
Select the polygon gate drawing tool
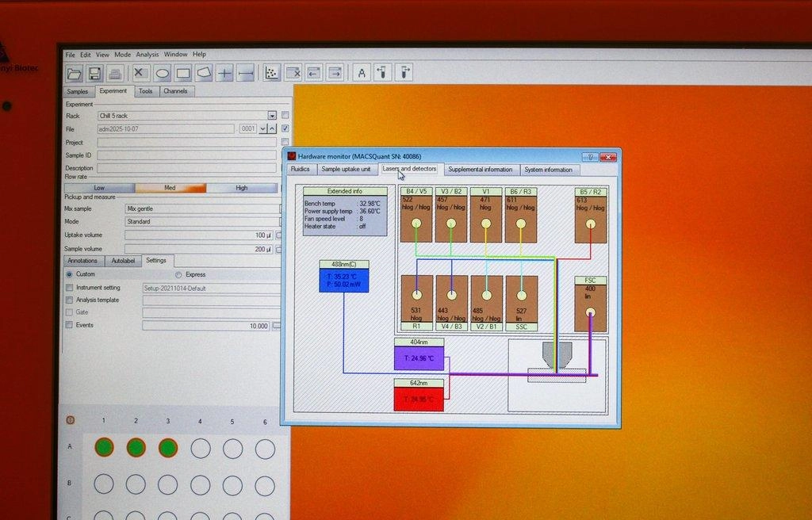[x=204, y=73]
